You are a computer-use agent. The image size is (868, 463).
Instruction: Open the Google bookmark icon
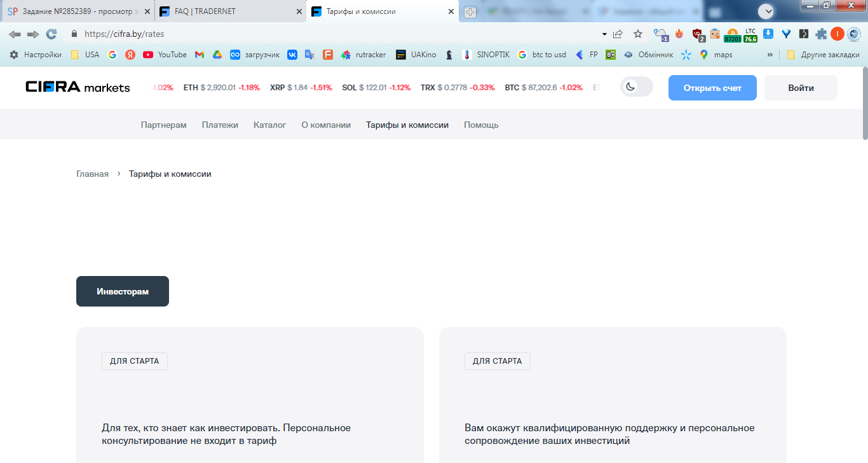[112, 55]
